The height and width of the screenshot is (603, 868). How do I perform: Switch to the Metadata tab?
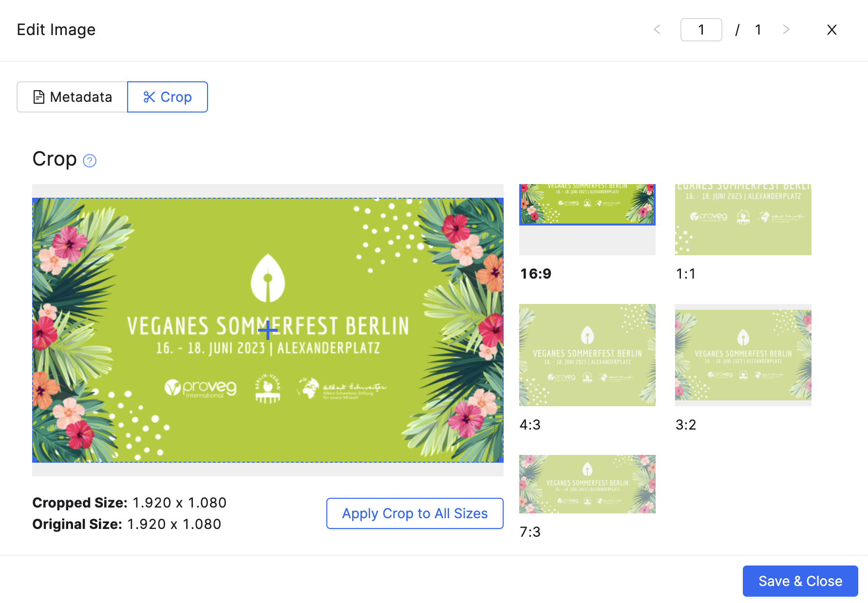click(x=73, y=97)
